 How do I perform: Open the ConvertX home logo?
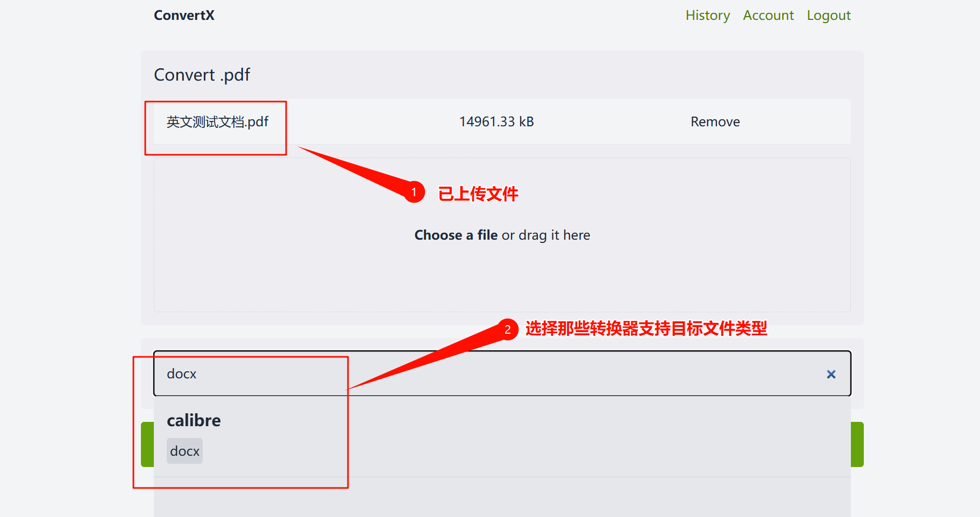184,15
